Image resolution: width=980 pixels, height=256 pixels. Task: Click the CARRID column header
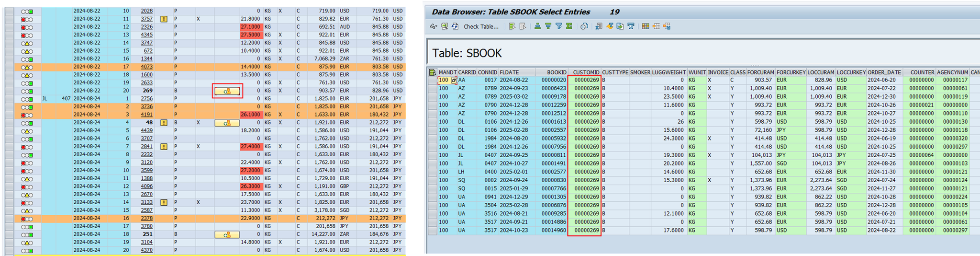pos(467,72)
